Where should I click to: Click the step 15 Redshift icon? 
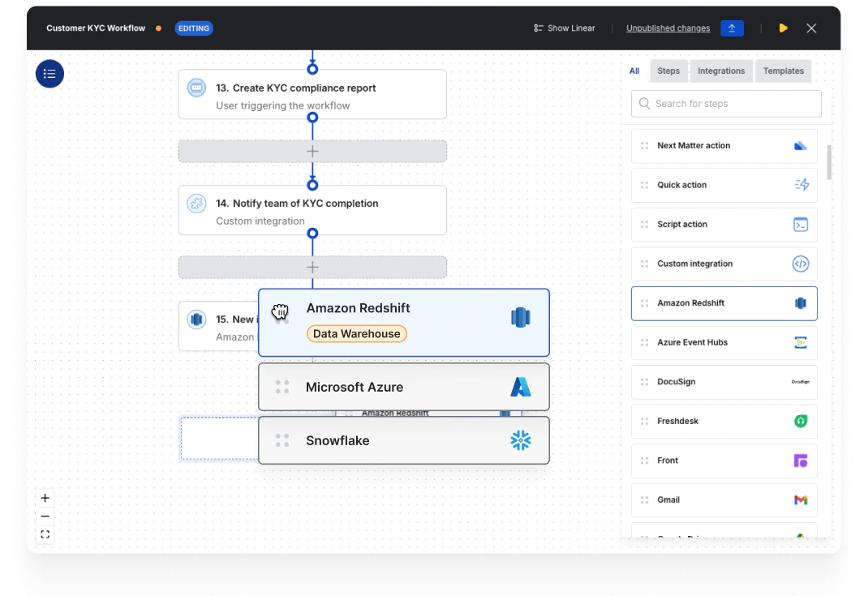tap(196, 319)
